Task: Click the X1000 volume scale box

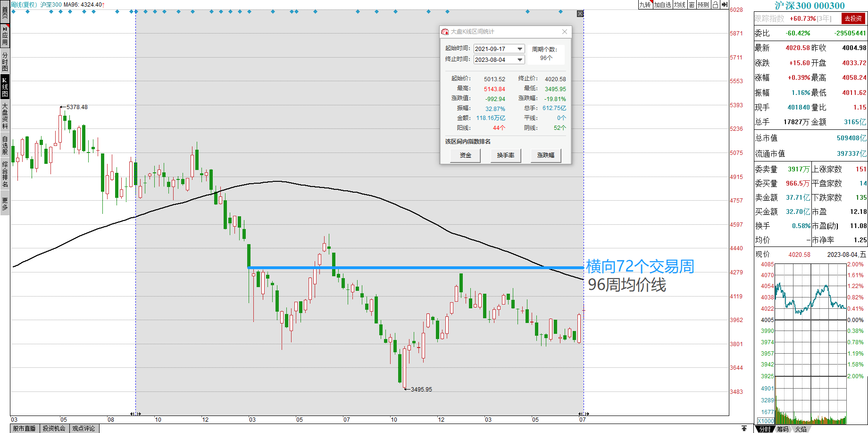Action: click(x=766, y=421)
